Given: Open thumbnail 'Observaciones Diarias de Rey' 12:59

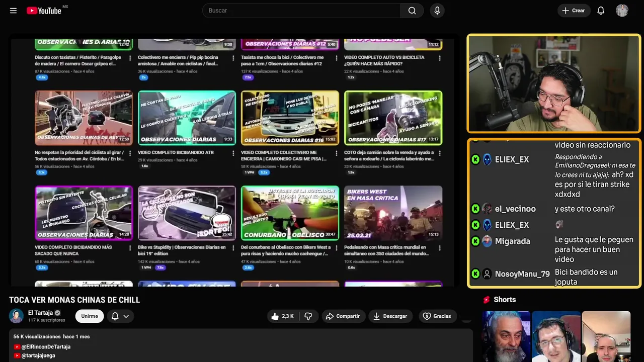Looking at the screenshot, I should 84,118.
